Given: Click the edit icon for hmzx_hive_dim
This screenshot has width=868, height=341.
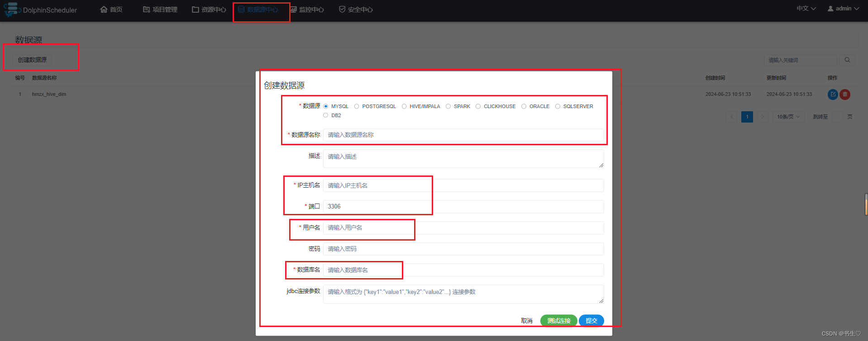Looking at the screenshot, I should [833, 94].
